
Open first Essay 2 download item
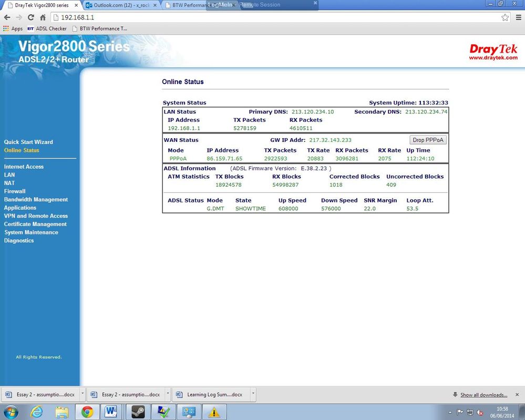click(x=41, y=395)
